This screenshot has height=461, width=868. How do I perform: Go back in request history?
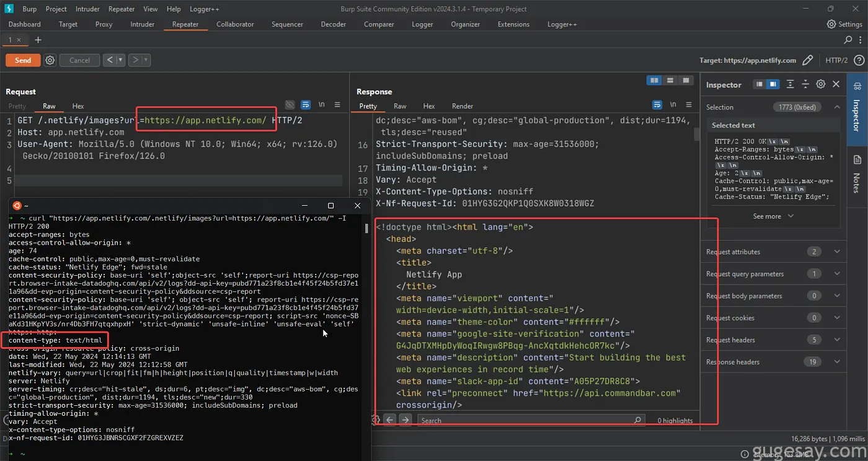click(110, 60)
